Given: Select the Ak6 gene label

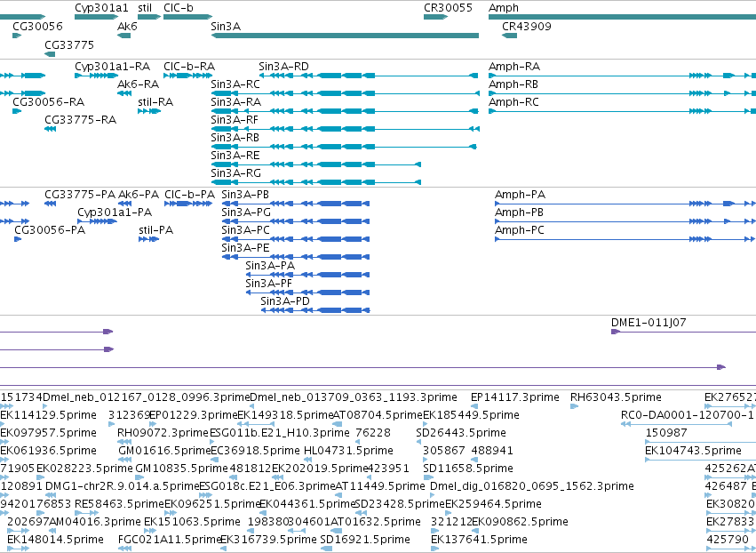Looking at the screenshot, I should pyautogui.click(x=127, y=27).
